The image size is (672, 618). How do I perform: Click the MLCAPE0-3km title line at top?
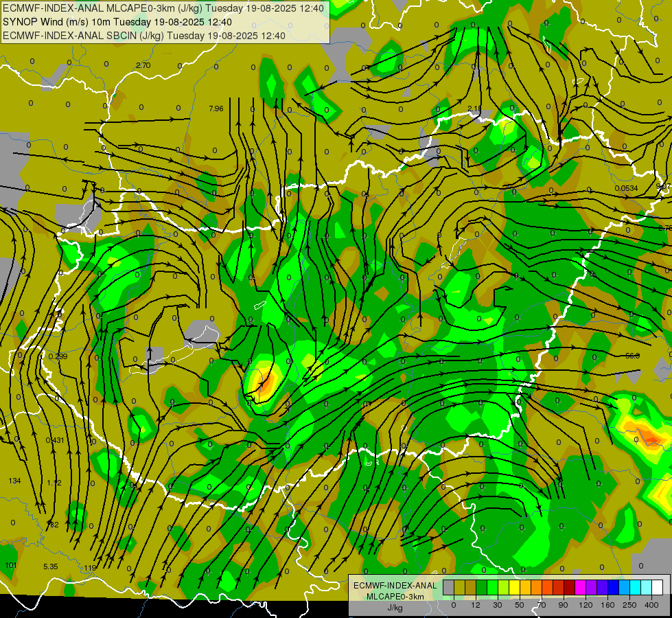pos(163,8)
